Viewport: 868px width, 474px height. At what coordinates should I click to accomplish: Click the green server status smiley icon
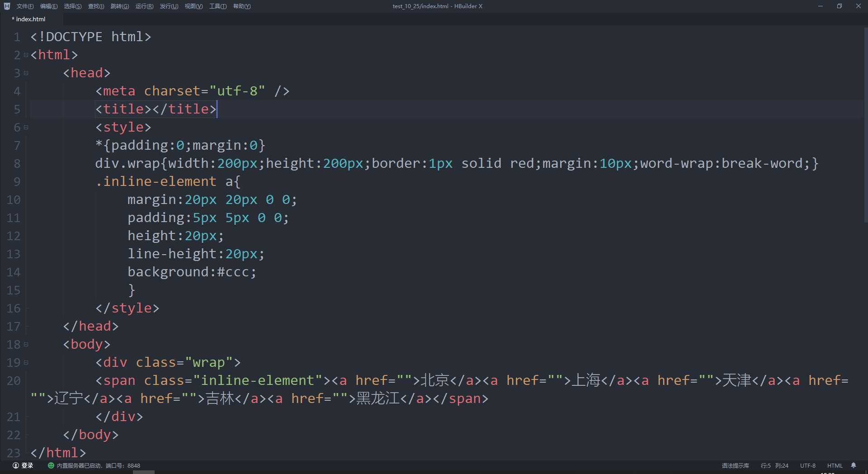[x=51, y=465]
